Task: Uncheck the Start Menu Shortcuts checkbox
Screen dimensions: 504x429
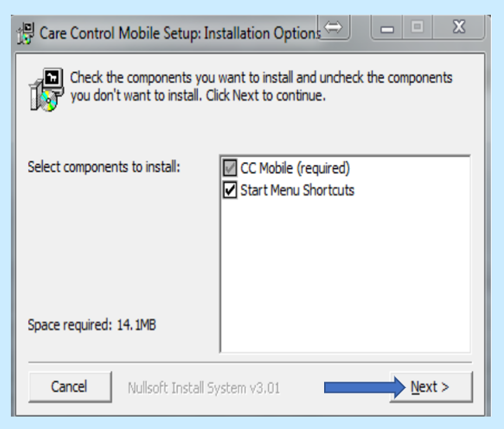Action: coord(230,190)
